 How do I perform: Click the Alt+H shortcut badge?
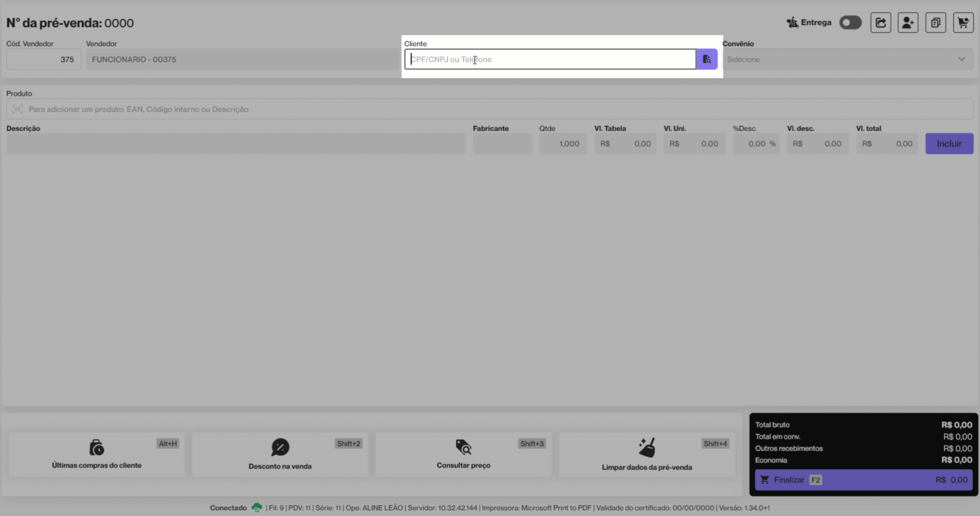(168, 444)
